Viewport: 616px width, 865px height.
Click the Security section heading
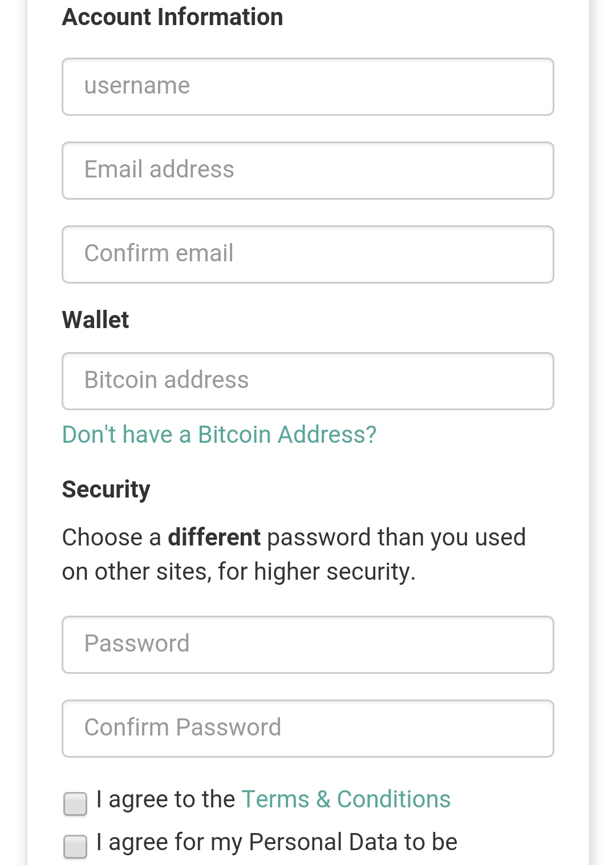pyautogui.click(x=106, y=490)
